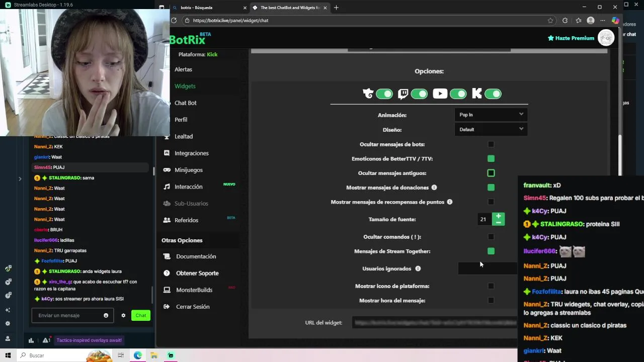Open a new browser tab
The height and width of the screenshot is (362, 644).
[x=336, y=8]
